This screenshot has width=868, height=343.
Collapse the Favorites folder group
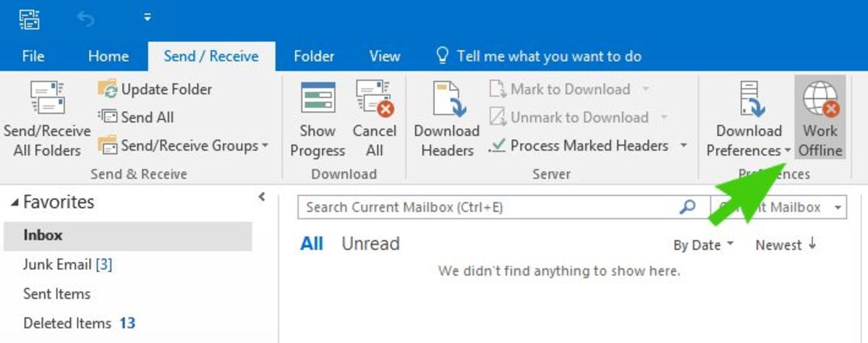pos(15,203)
